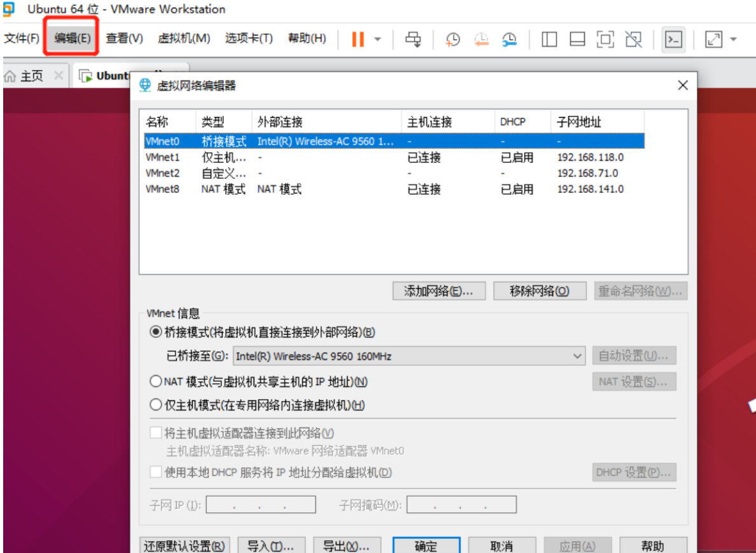
Task: Click the stretch guest display icon
Action: coord(713,39)
